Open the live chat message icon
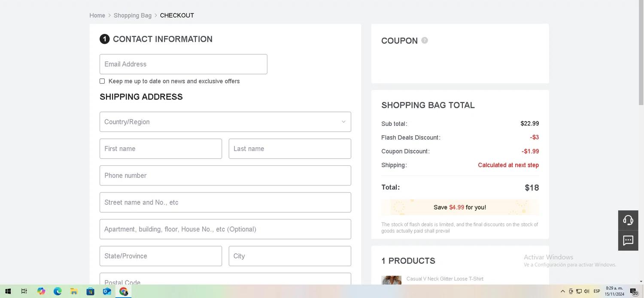The width and height of the screenshot is (644, 298). click(x=628, y=240)
